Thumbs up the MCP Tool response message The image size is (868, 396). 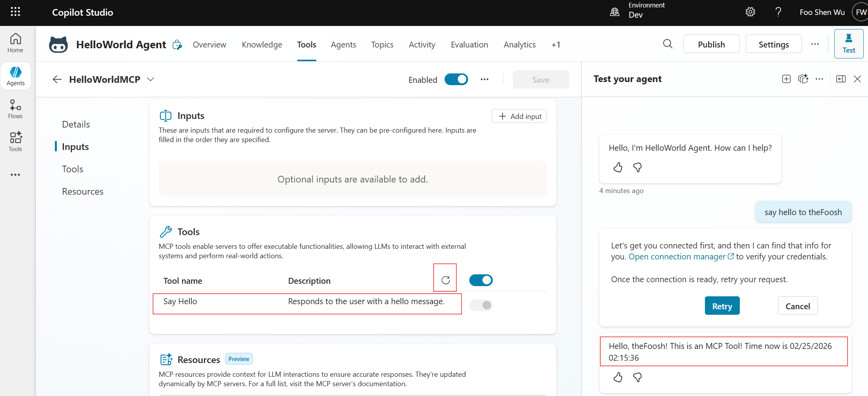click(x=618, y=378)
